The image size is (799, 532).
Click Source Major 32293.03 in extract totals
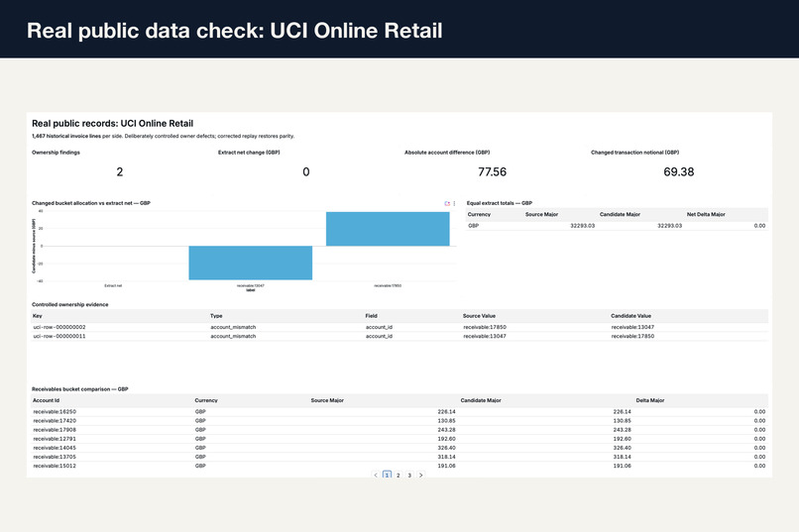pyautogui.click(x=583, y=226)
